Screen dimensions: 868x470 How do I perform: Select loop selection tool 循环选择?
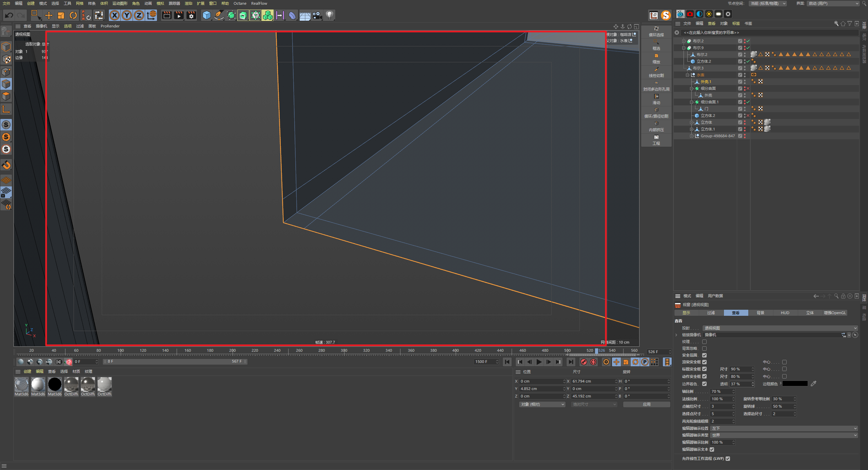656,32
